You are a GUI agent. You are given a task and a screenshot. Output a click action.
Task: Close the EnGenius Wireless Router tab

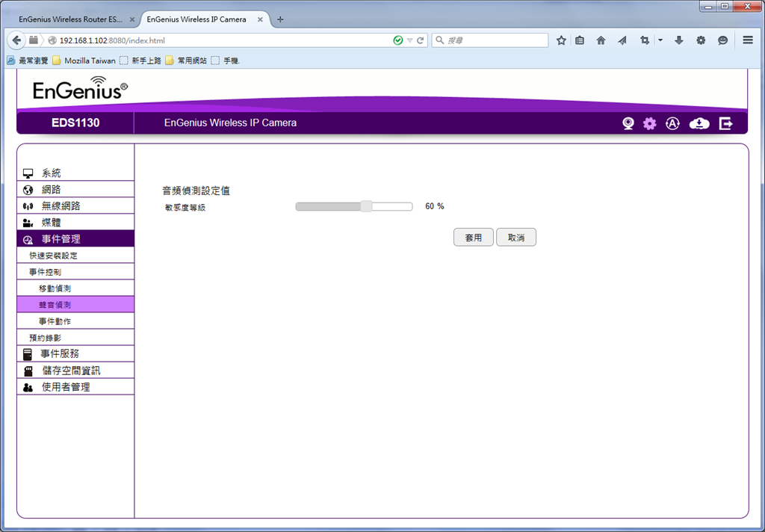point(132,19)
